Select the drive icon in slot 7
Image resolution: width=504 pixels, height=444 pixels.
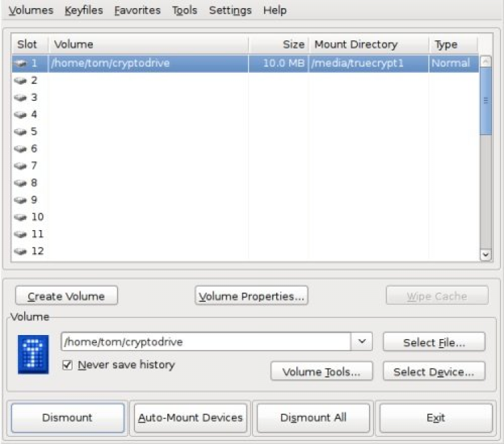[20, 165]
